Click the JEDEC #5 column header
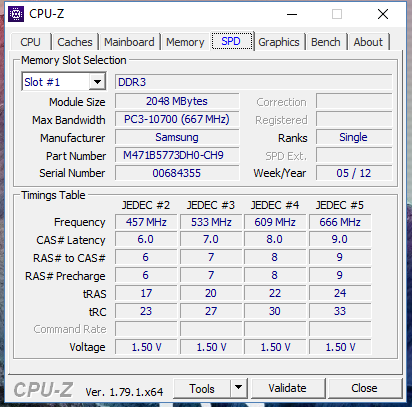The image size is (412, 407). click(340, 205)
